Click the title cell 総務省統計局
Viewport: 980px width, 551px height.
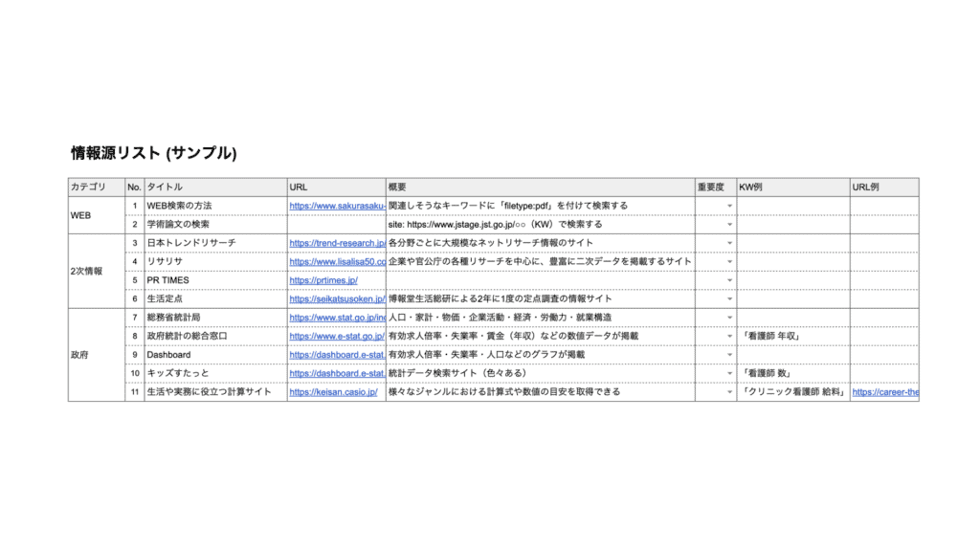[x=215, y=318]
